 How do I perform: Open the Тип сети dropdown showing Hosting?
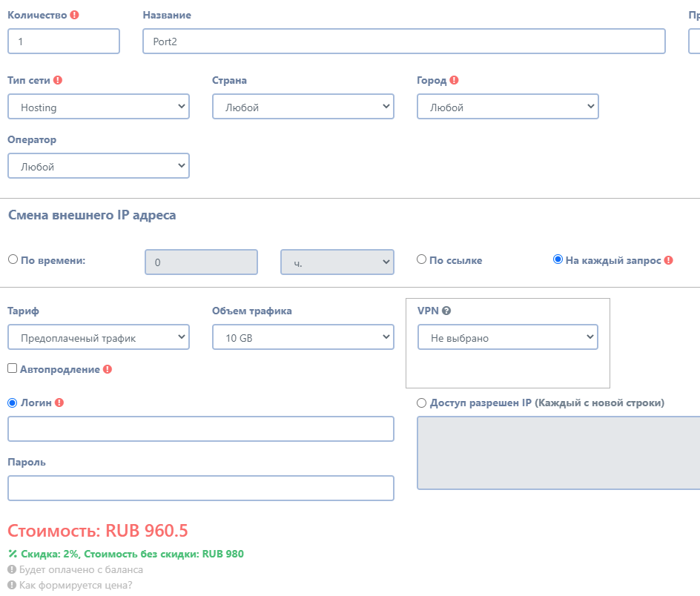(x=99, y=107)
